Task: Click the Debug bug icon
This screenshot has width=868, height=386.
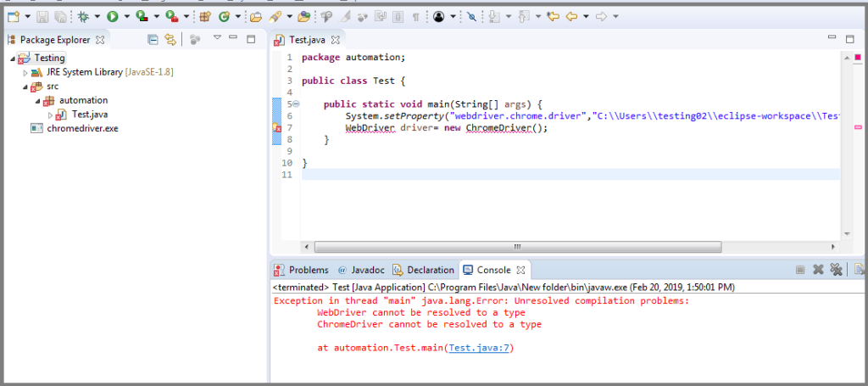Action: (83, 16)
